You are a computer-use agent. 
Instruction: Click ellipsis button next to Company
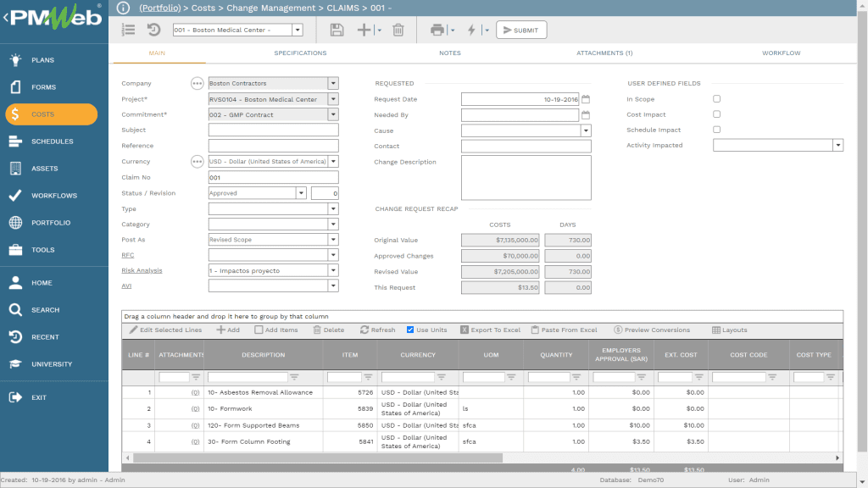[x=197, y=84]
